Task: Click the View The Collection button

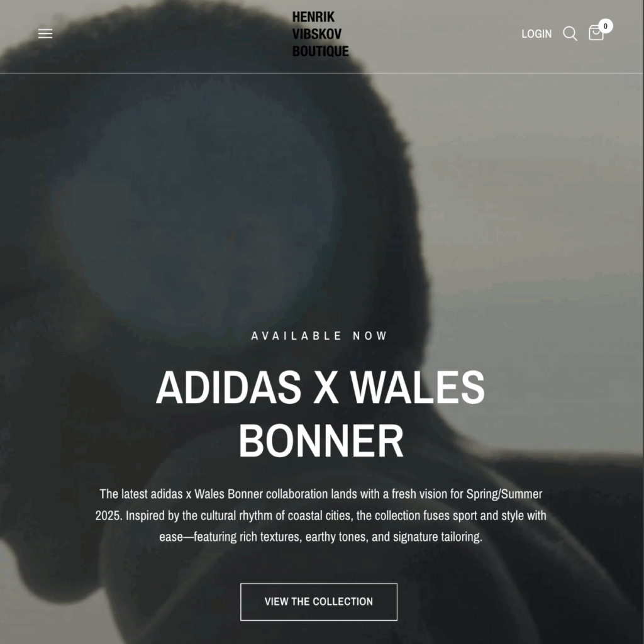Action: click(x=319, y=602)
